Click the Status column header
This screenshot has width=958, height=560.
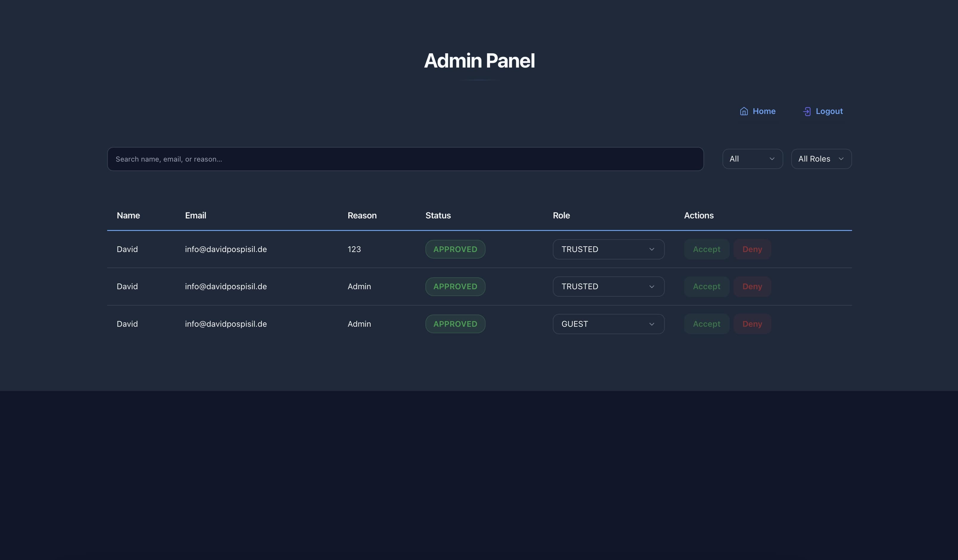point(438,215)
